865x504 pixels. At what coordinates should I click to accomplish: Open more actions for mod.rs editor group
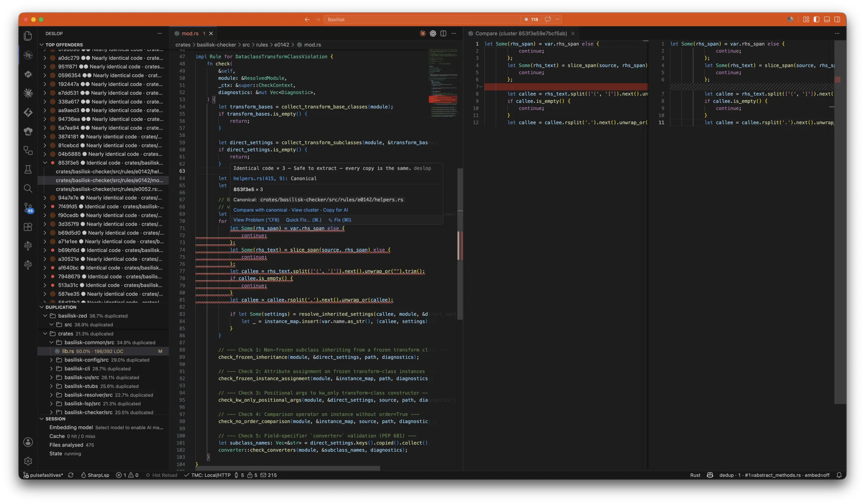(x=454, y=33)
